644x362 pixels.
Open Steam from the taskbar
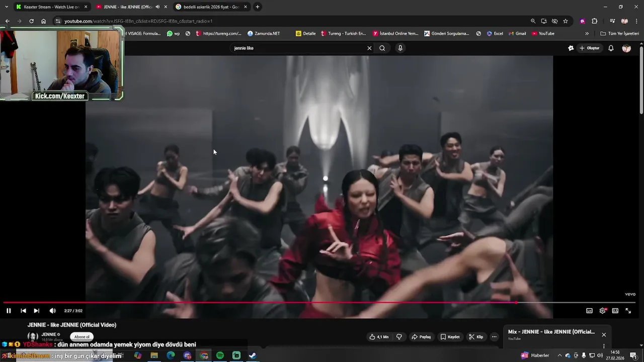pyautogui.click(x=253, y=355)
